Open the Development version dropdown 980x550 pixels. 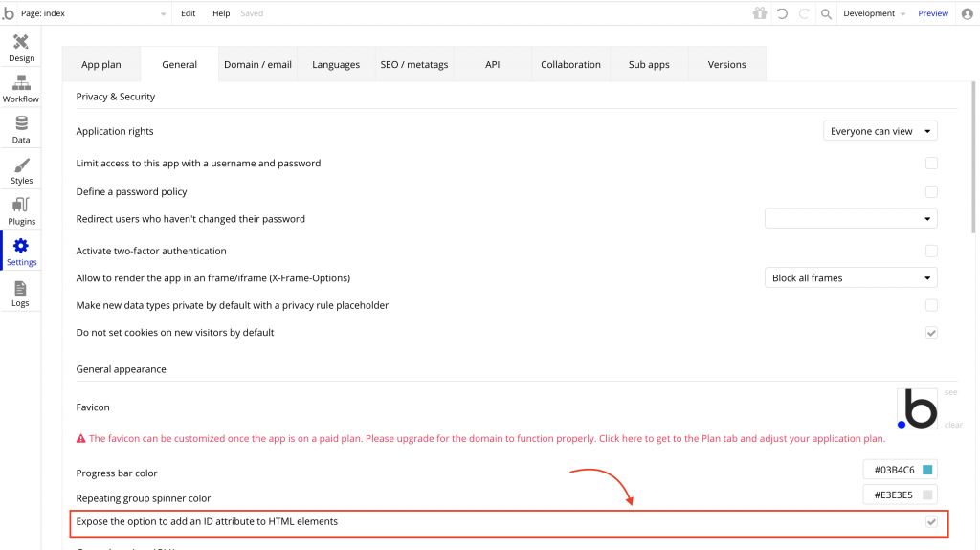[x=874, y=13]
